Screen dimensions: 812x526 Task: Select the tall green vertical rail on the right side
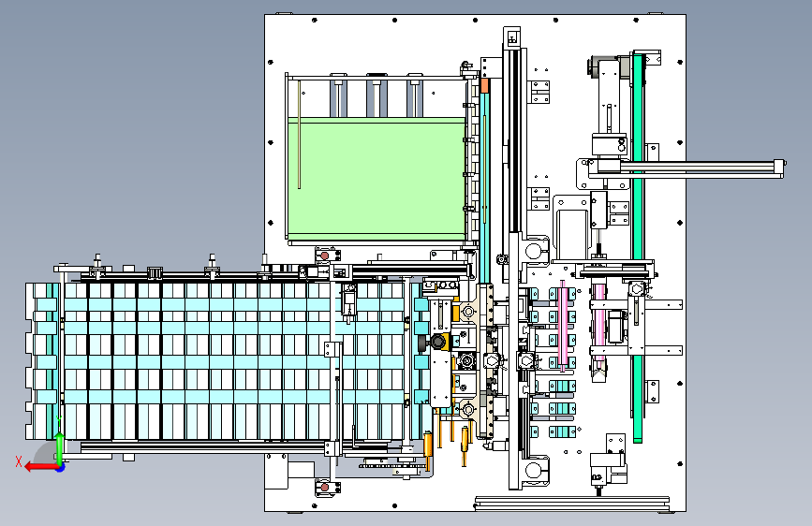[638, 247]
